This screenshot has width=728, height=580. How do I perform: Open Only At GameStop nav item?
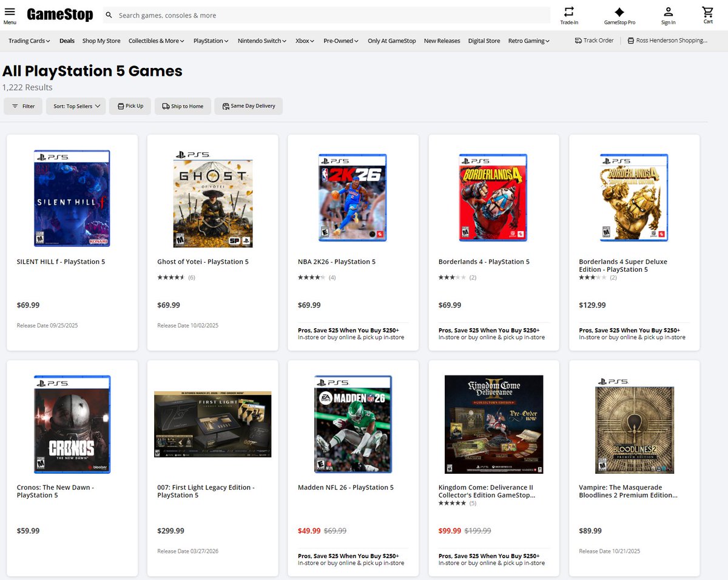[x=392, y=41]
